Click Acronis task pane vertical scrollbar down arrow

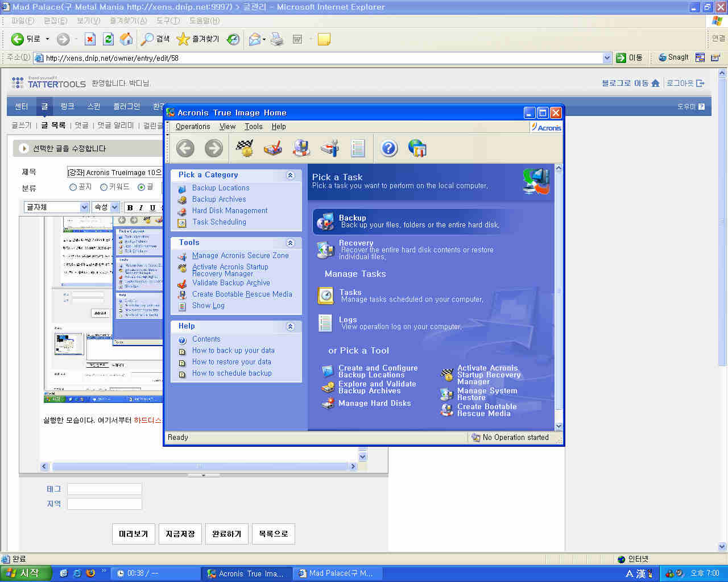tap(559, 426)
